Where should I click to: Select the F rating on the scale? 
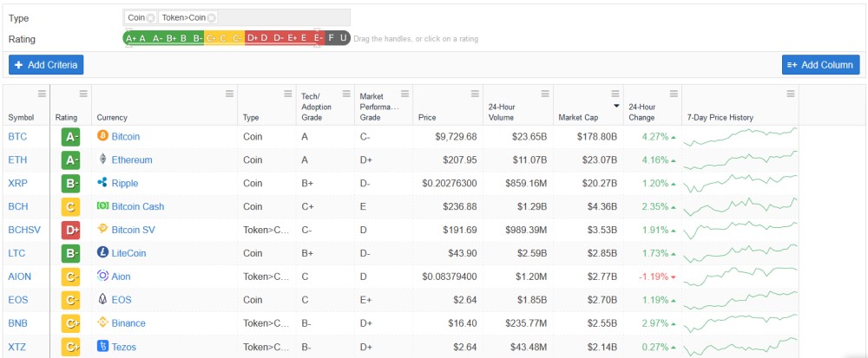[x=331, y=38]
